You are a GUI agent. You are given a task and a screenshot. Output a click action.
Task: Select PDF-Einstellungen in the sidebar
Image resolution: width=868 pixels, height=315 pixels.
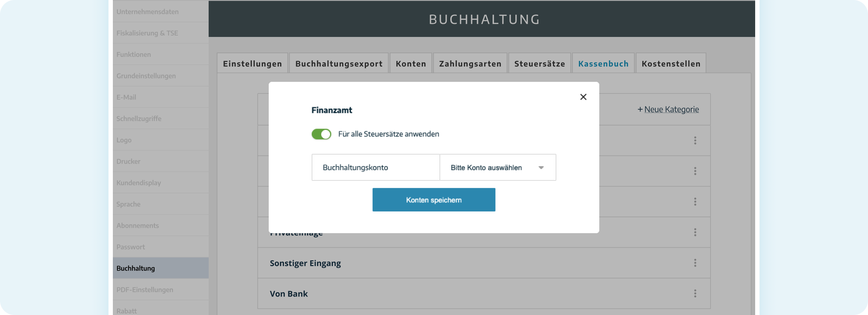(x=145, y=290)
